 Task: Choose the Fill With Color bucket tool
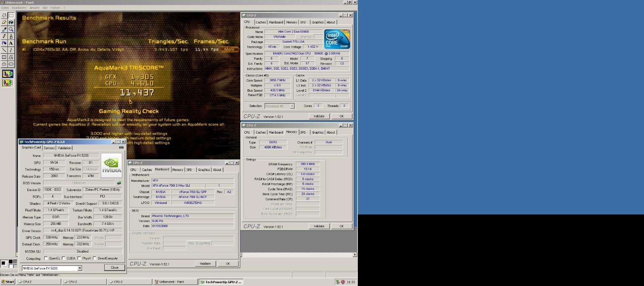(11, 22)
